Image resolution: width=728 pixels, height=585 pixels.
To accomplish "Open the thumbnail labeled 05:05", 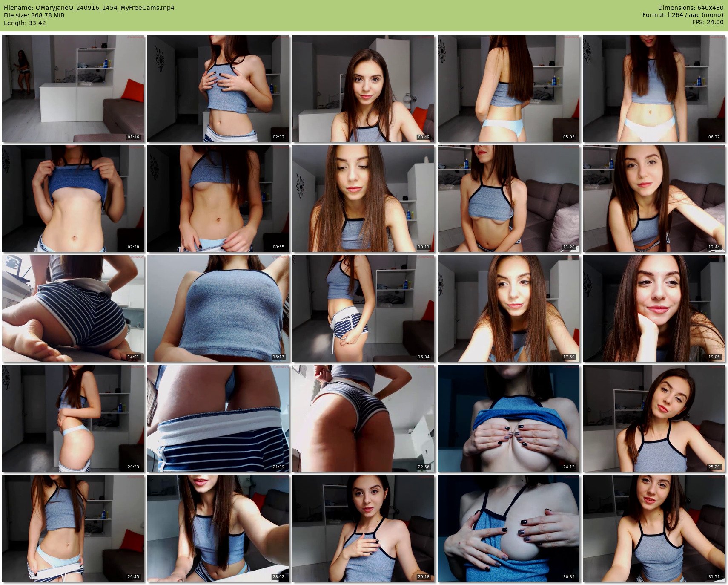I will tap(508, 89).
